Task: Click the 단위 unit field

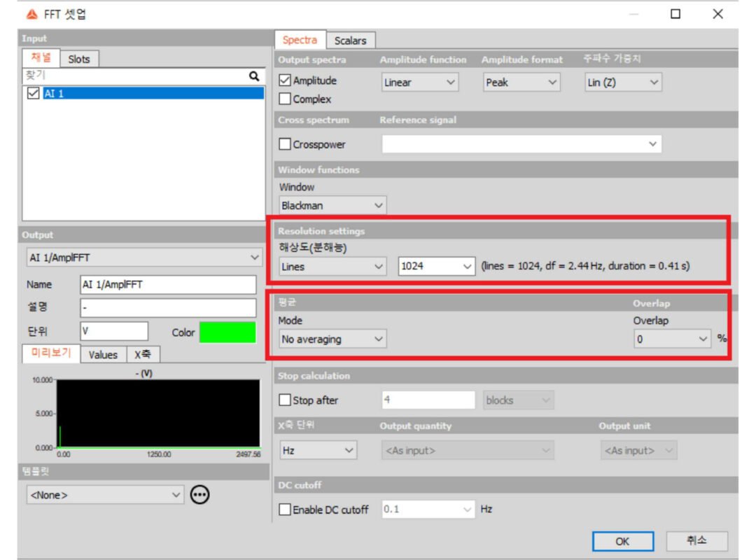Action: [114, 331]
